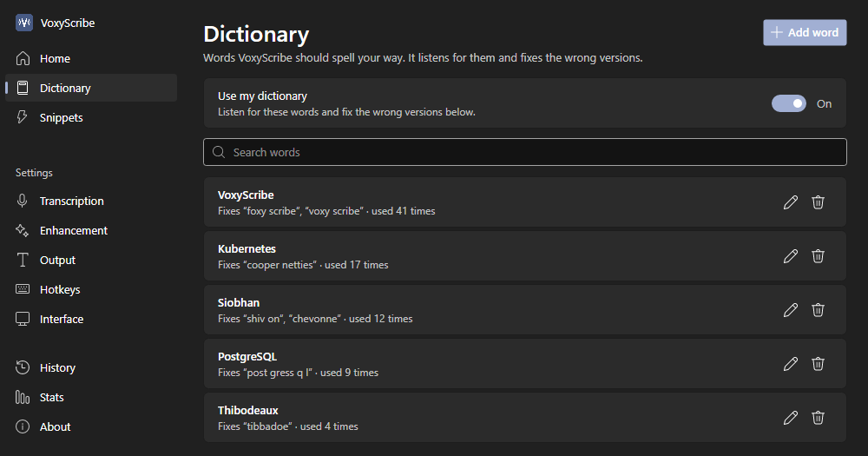Click the 'used 41 times' fix description
This screenshot has height=456, width=868.
tap(326, 211)
